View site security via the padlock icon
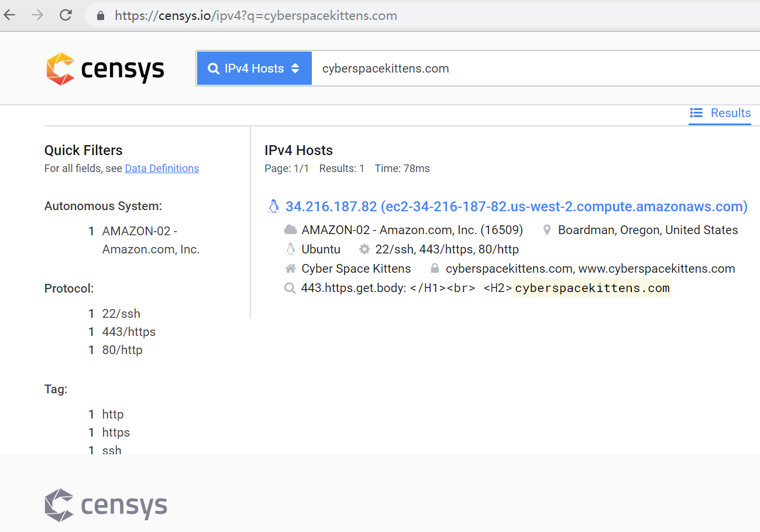This screenshot has height=532, width=760. [101, 16]
